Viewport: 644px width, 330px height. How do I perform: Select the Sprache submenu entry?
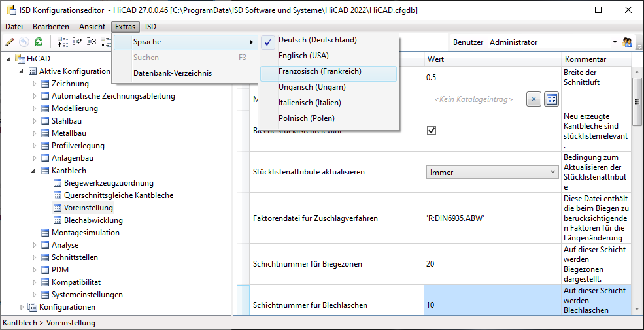pos(184,42)
